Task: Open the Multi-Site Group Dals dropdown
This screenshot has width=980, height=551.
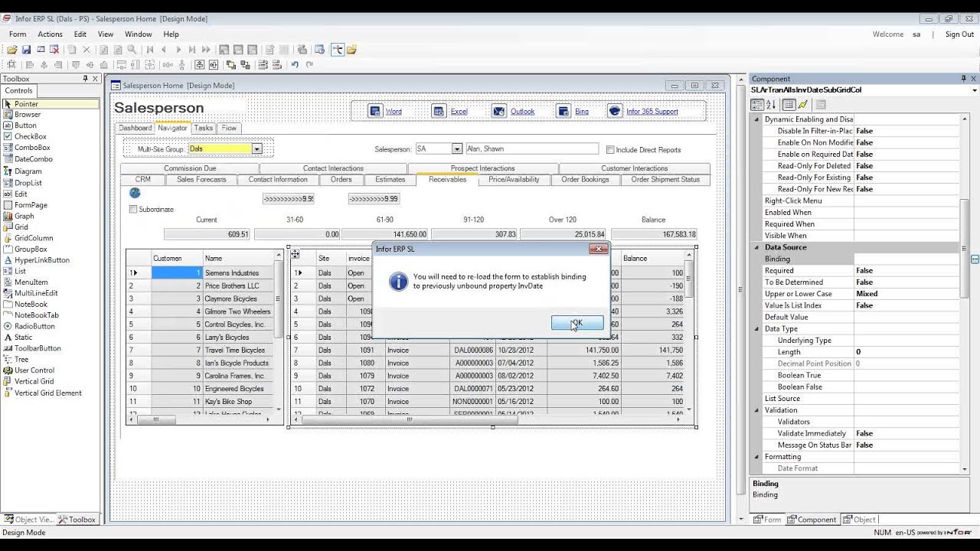Action: pyautogui.click(x=257, y=149)
